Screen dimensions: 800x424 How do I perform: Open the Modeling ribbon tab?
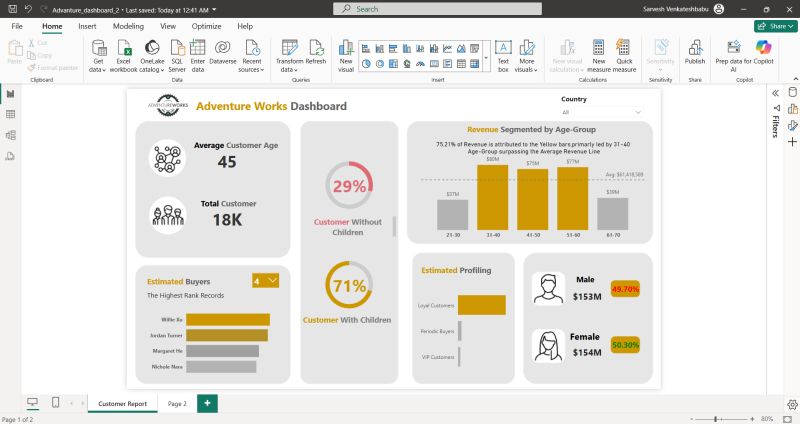tap(128, 26)
